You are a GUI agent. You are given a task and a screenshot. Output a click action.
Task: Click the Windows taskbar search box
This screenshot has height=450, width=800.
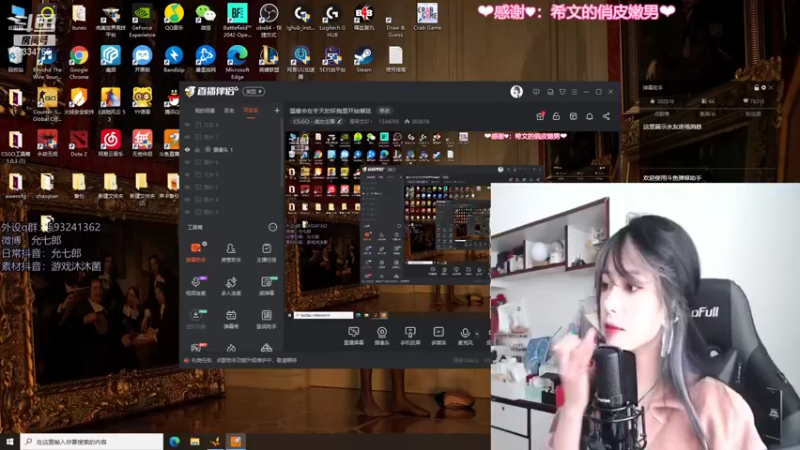coord(92,441)
